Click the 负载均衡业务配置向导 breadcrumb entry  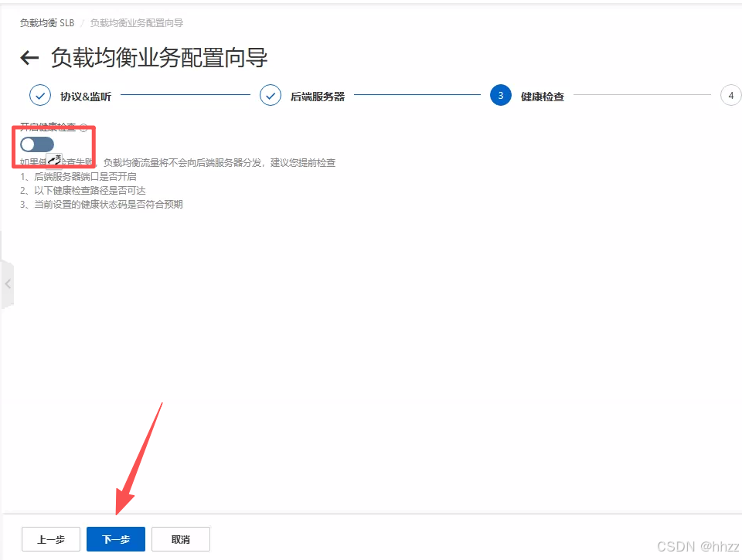136,22
